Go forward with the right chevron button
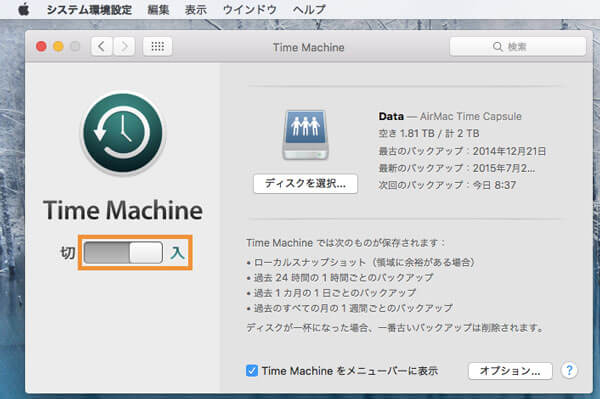 pyautogui.click(x=124, y=47)
